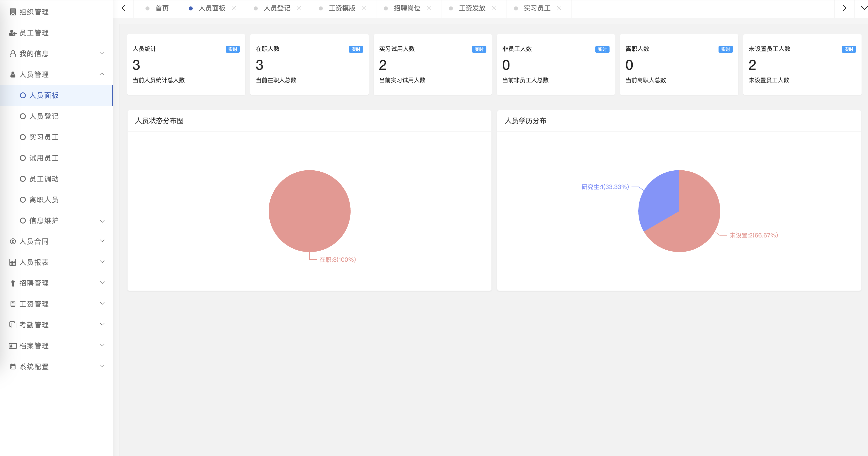Click the 实时 badge on 人员统计 card
Image resolution: width=868 pixels, height=456 pixels.
[233, 49]
